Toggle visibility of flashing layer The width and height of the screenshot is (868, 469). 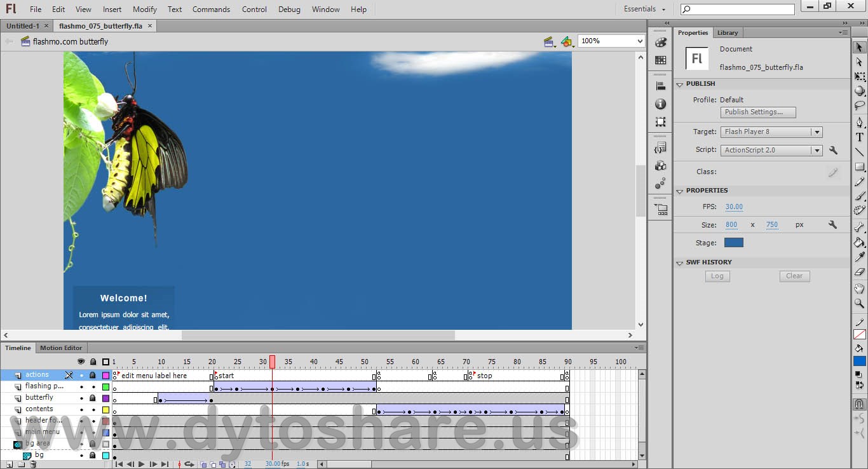[81, 386]
